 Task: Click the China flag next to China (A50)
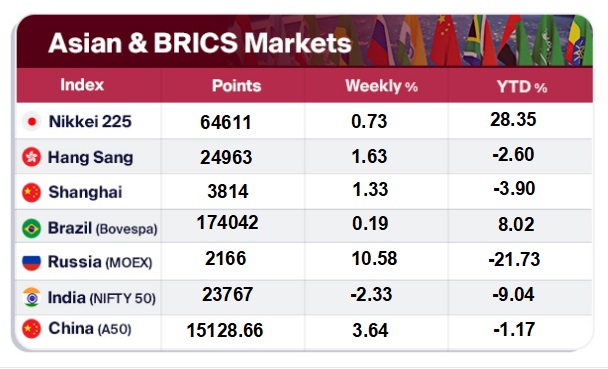click(x=31, y=329)
